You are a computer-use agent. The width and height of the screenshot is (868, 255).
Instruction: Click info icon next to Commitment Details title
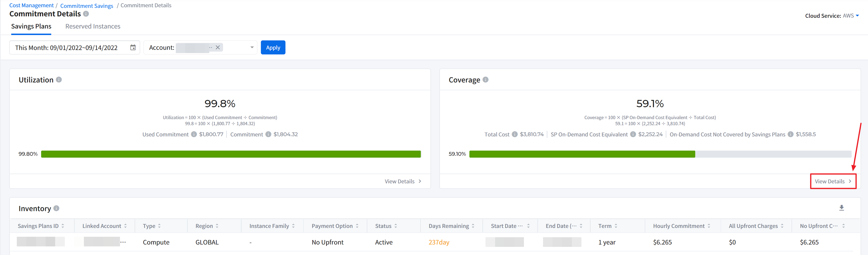click(86, 14)
